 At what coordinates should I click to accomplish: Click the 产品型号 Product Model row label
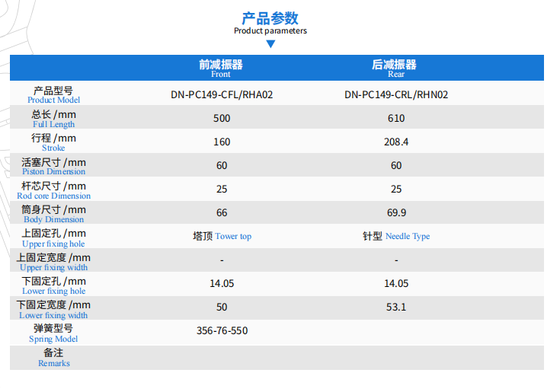(x=53, y=94)
